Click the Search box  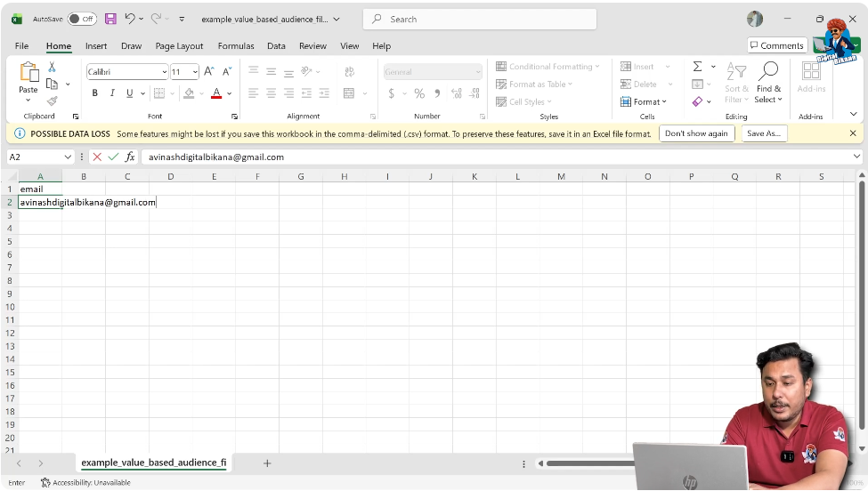coord(480,19)
